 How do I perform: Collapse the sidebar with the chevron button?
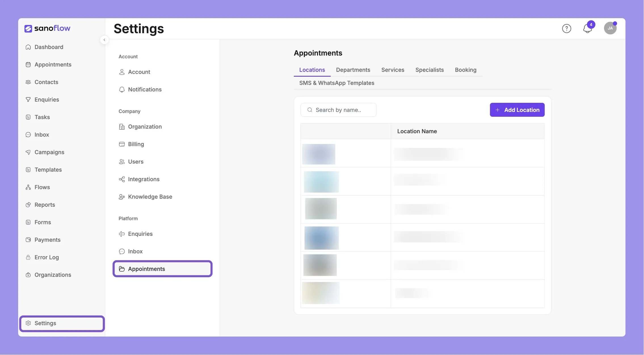coord(104,40)
